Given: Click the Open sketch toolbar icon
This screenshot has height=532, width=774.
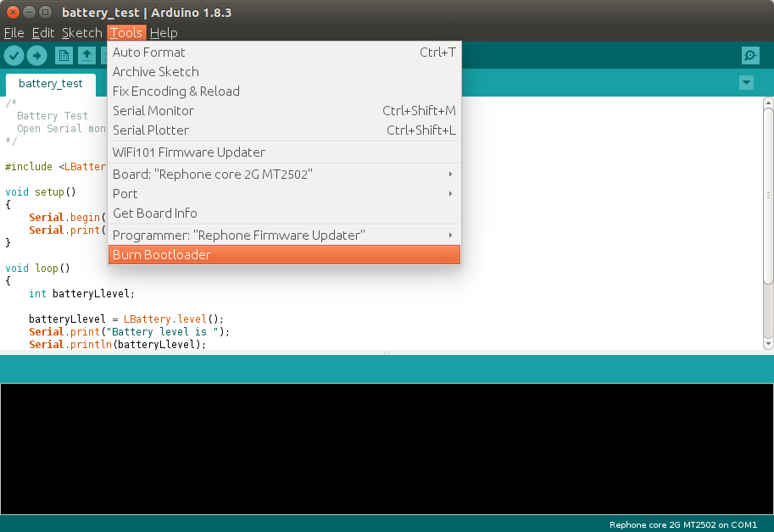Looking at the screenshot, I should point(86,56).
